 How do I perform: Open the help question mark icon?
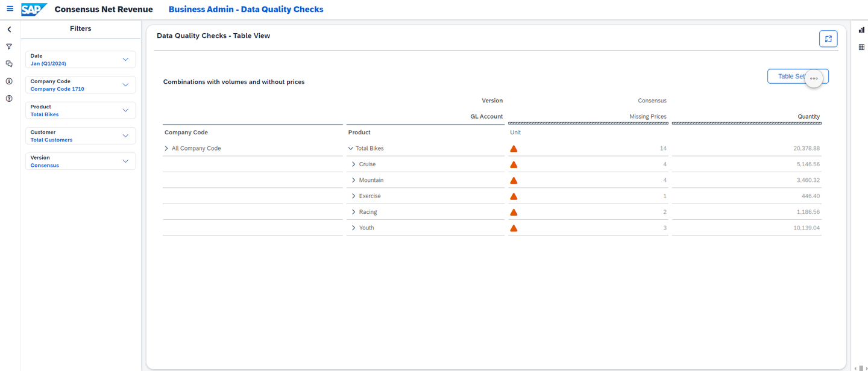(9, 98)
